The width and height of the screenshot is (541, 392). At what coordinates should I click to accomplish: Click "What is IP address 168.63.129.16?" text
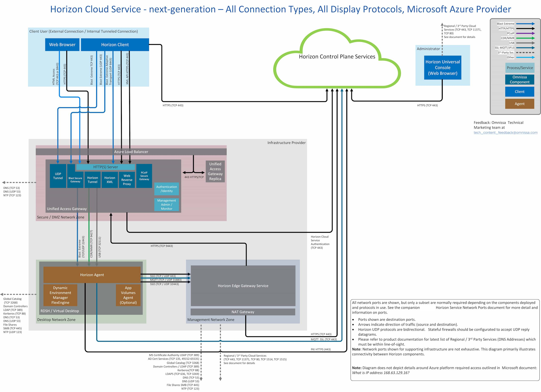(x=381, y=373)
